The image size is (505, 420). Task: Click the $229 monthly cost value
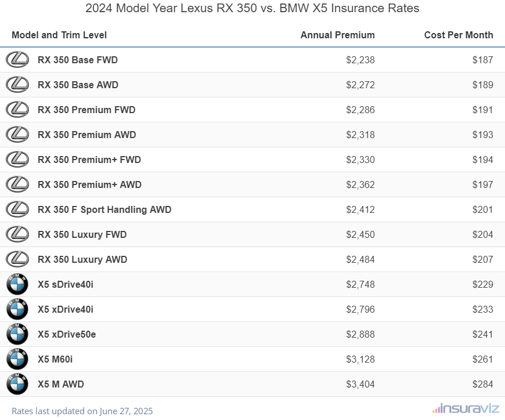click(x=483, y=284)
